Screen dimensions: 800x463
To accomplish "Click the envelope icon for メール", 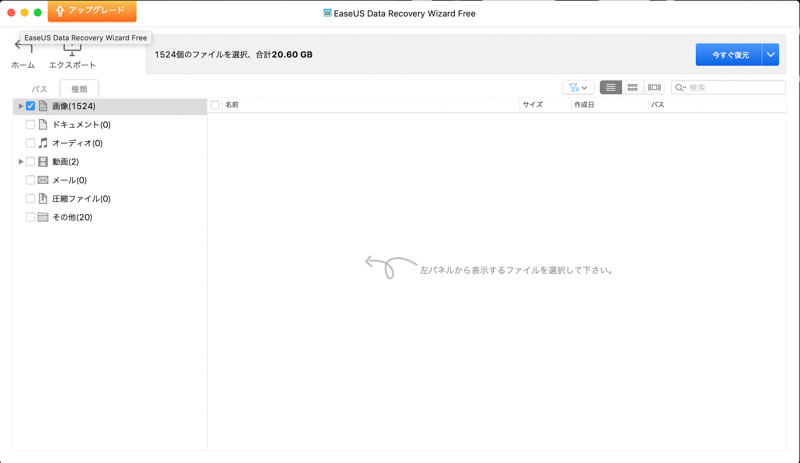I will pos(43,180).
